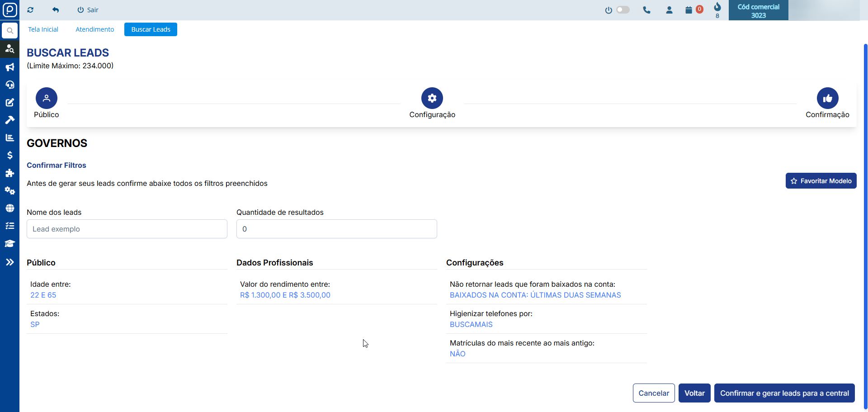This screenshot has height=412, width=868.
Task: Click the Favoritar Modelo button
Action: click(821, 181)
